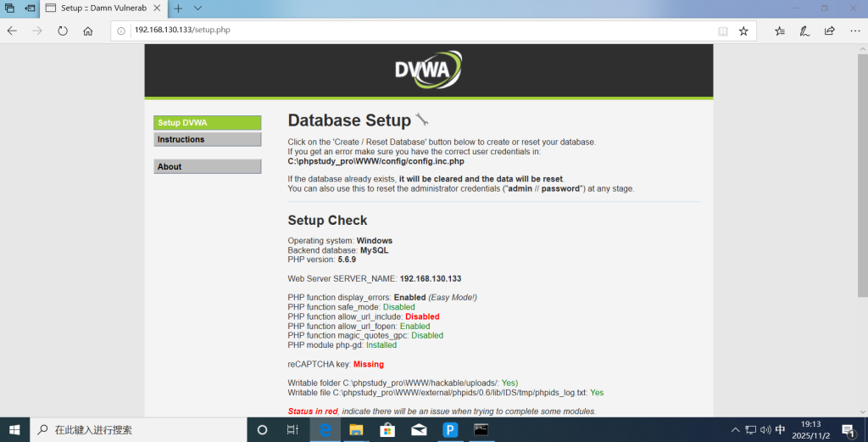Viewport: 868px width, 442px height.
Task: Click the page vertical scrollbar thumb
Action: (x=862, y=170)
